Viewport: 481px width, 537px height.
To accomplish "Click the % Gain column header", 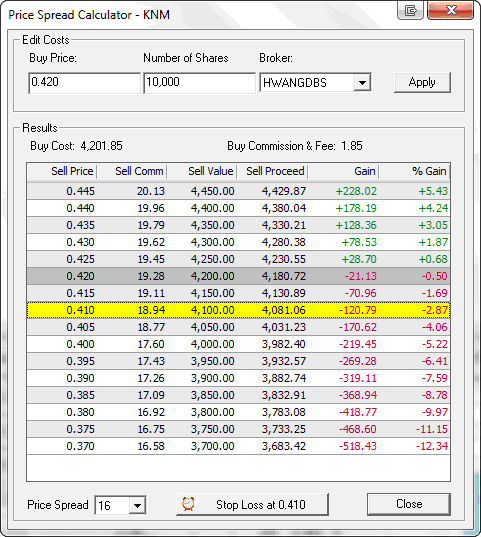I will [x=414, y=171].
